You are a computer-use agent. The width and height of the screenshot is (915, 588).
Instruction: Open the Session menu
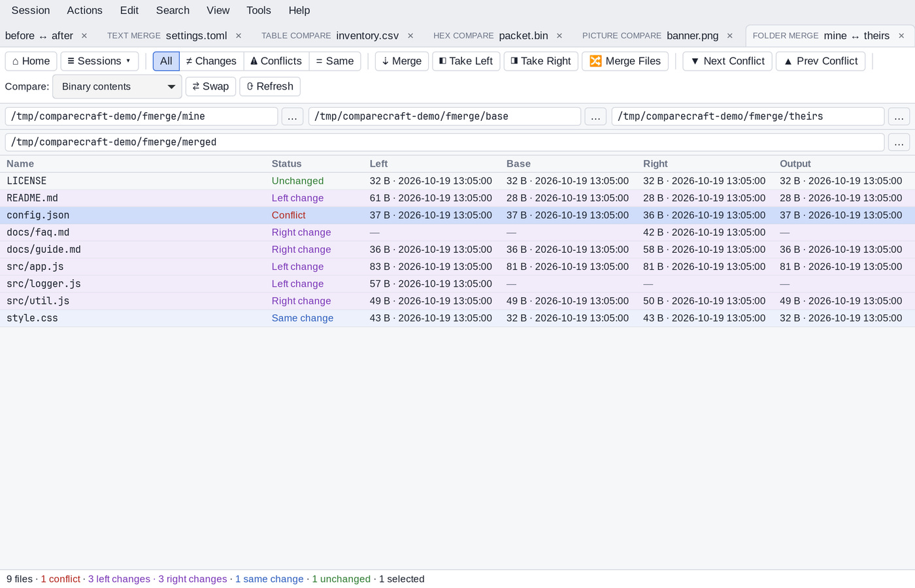31,10
